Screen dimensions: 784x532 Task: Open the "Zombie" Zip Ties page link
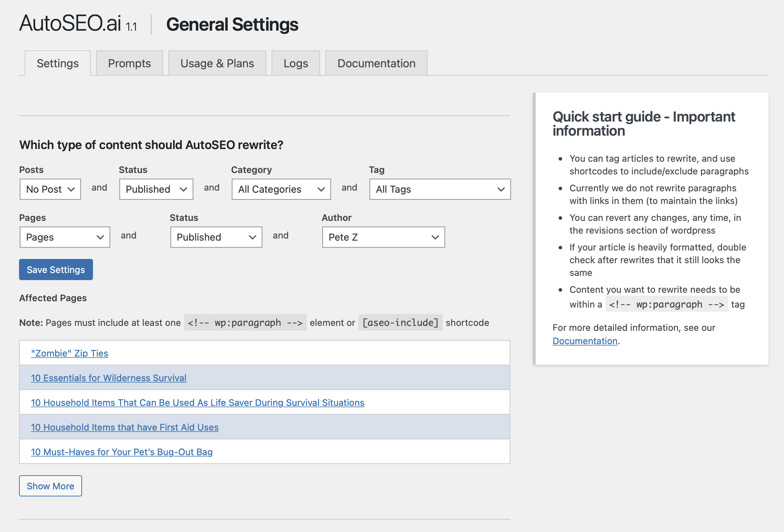pyautogui.click(x=69, y=353)
